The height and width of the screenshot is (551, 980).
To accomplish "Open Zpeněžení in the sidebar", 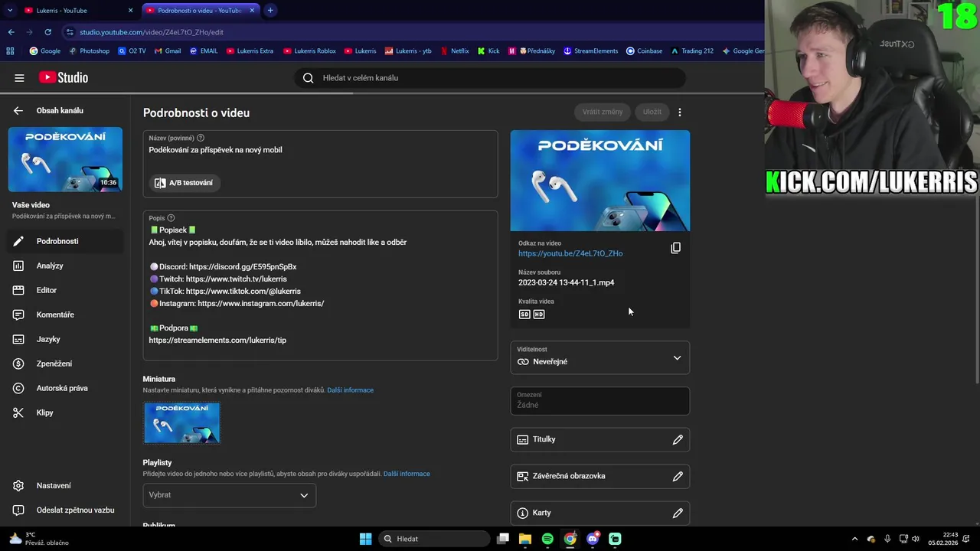I will [65, 364].
